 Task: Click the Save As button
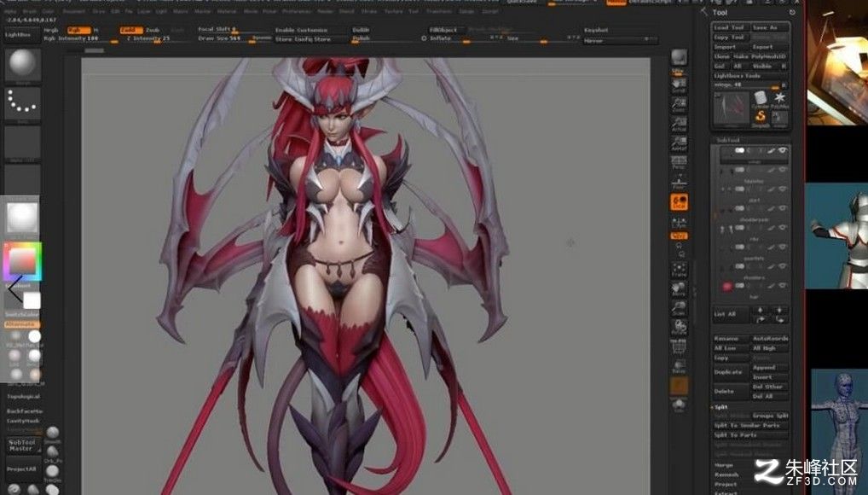[x=769, y=27]
